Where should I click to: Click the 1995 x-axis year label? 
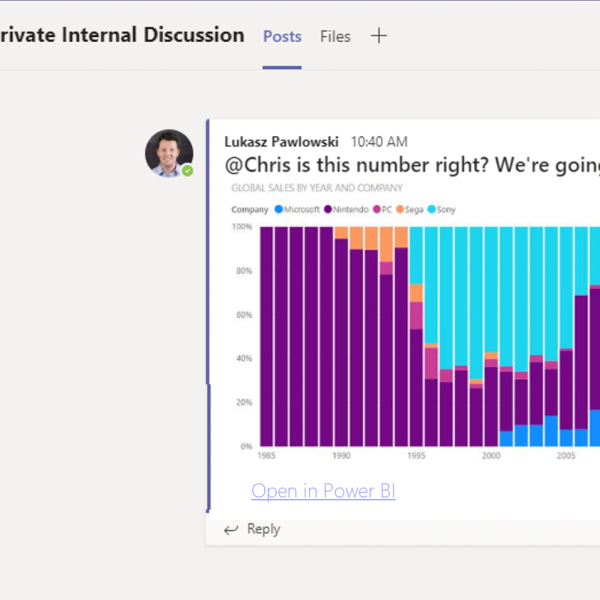pyautogui.click(x=416, y=455)
